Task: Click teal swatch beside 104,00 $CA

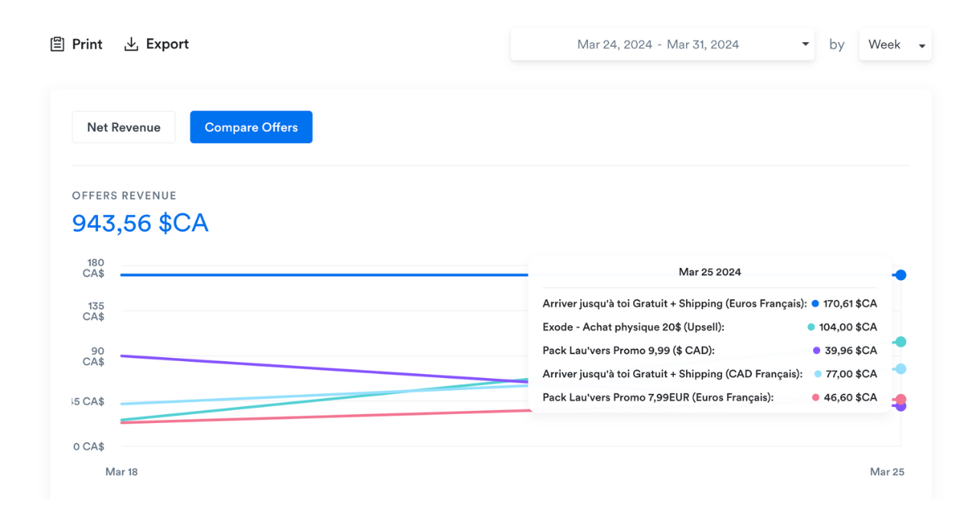Action: click(811, 327)
